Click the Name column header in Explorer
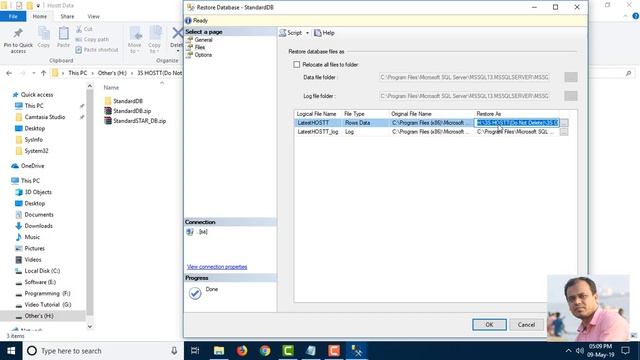 coord(111,88)
